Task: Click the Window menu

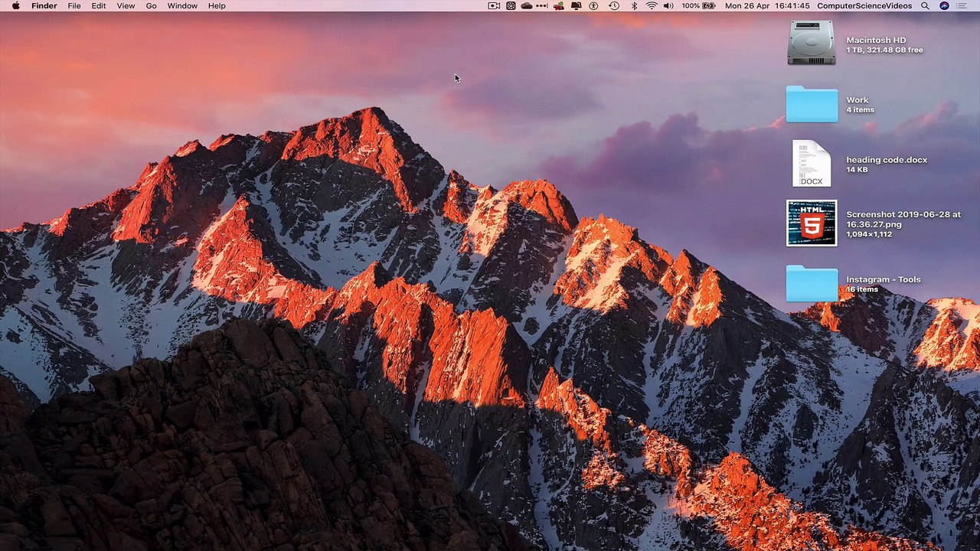Action: pos(182,5)
